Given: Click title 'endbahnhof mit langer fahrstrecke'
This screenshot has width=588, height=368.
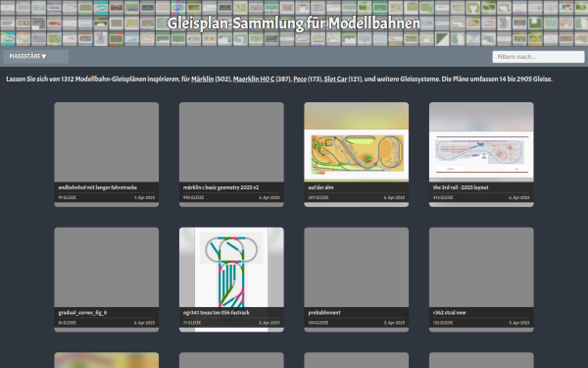Looking at the screenshot, I should [x=97, y=187].
